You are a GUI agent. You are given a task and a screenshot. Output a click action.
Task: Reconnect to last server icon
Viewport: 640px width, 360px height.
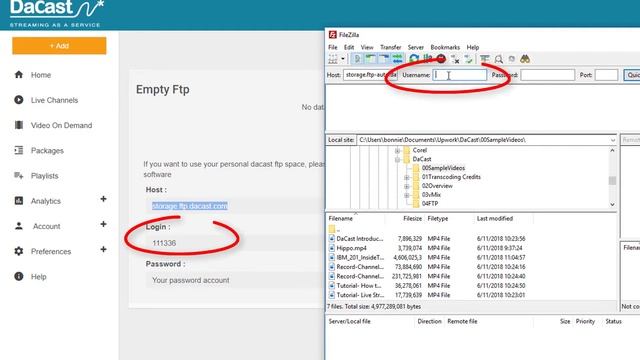point(469,59)
